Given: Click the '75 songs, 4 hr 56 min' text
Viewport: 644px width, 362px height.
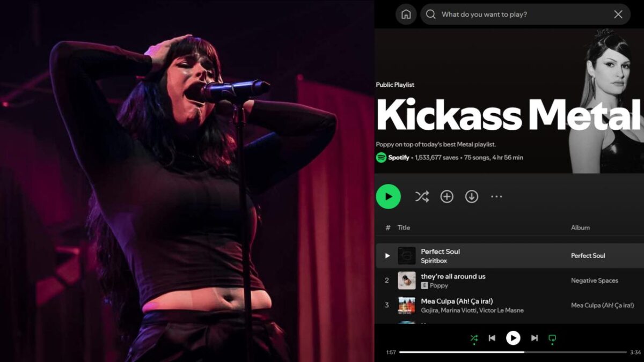Looking at the screenshot, I should pos(493,158).
